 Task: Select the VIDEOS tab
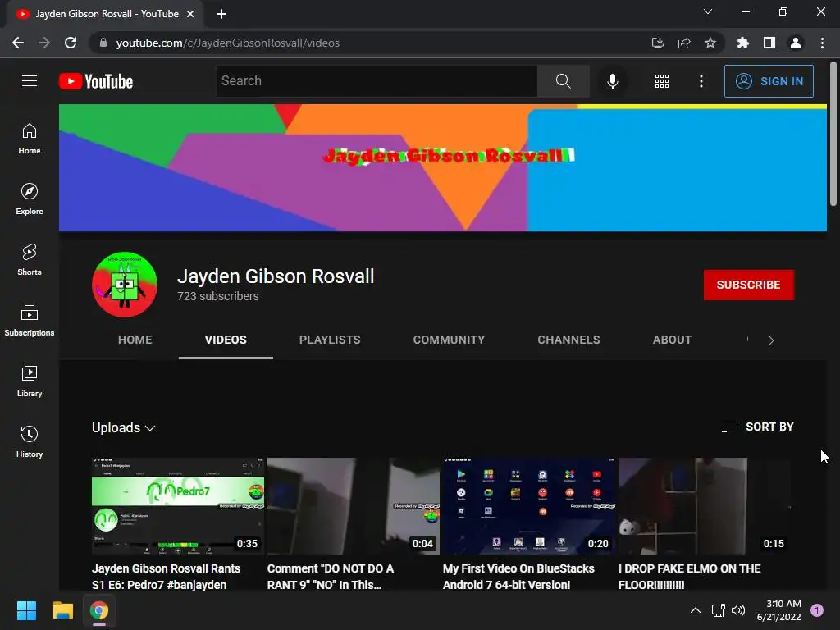(x=226, y=340)
